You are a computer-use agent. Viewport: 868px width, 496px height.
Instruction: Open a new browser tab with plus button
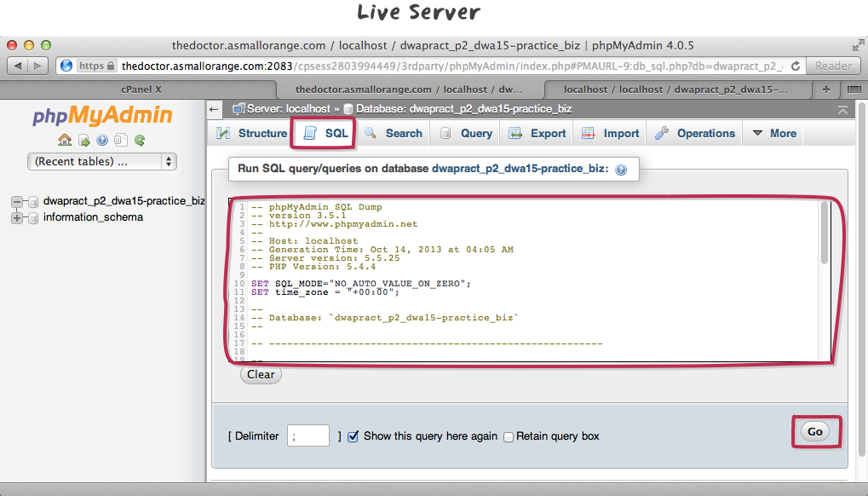click(825, 89)
